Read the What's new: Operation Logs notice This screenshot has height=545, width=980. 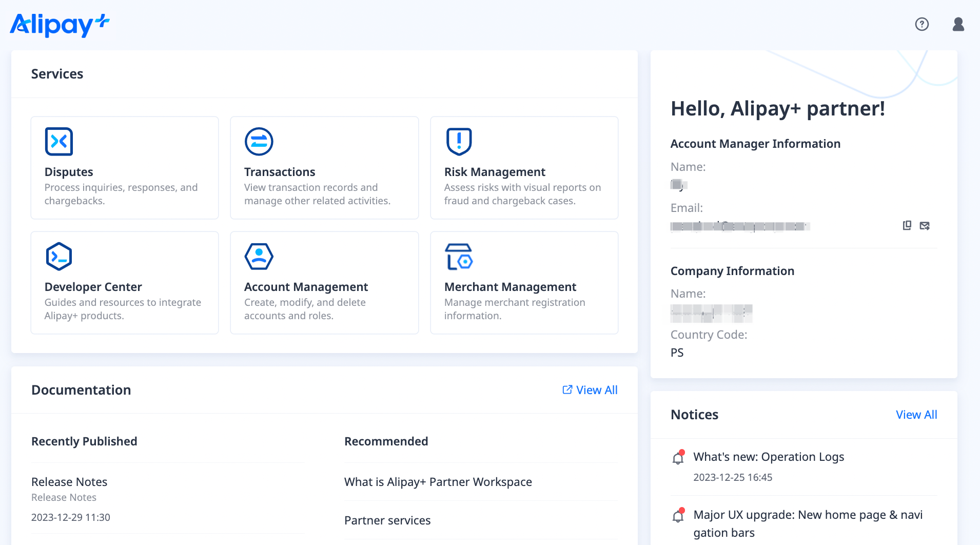(769, 457)
